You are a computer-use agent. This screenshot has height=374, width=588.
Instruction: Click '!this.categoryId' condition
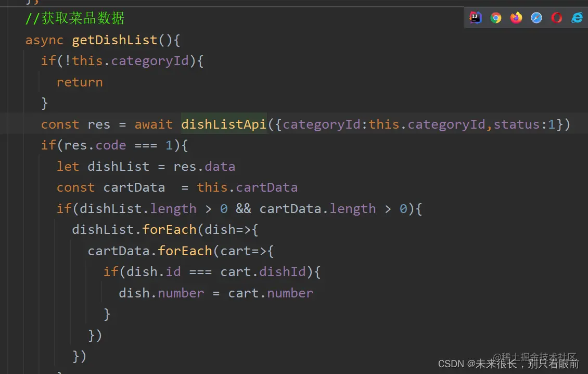(x=126, y=61)
